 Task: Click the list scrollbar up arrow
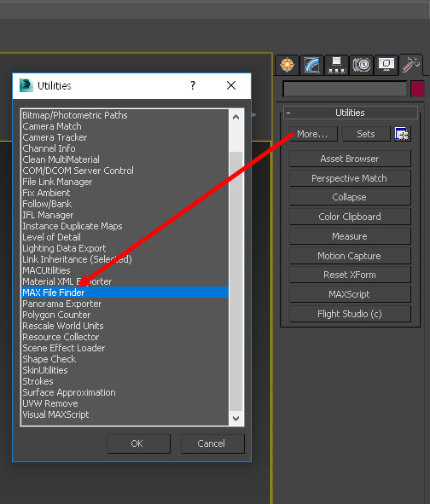pos(235,117)
